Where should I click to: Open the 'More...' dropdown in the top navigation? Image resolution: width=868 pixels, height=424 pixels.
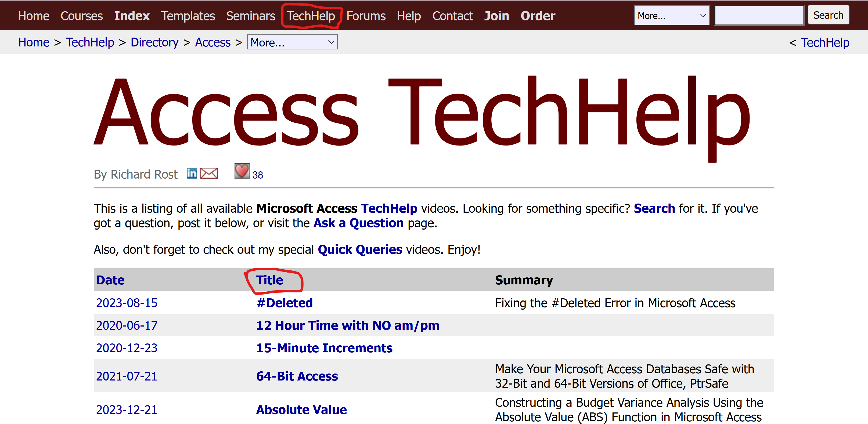click(x=672, y=15)
